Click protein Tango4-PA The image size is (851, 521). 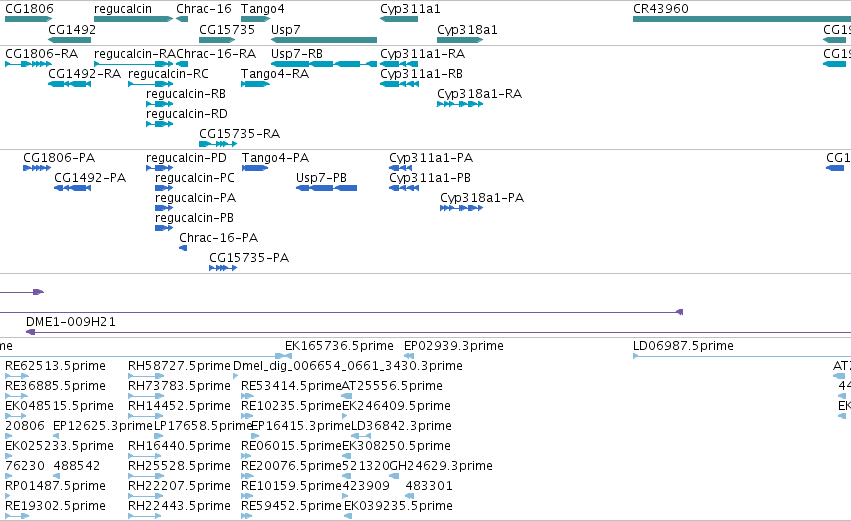click(x=275, y=158)
